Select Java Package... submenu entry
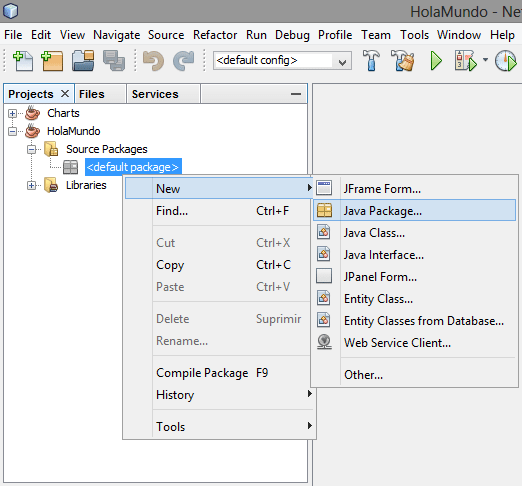The width and height of the screenshot is (522, 486). 415,210
